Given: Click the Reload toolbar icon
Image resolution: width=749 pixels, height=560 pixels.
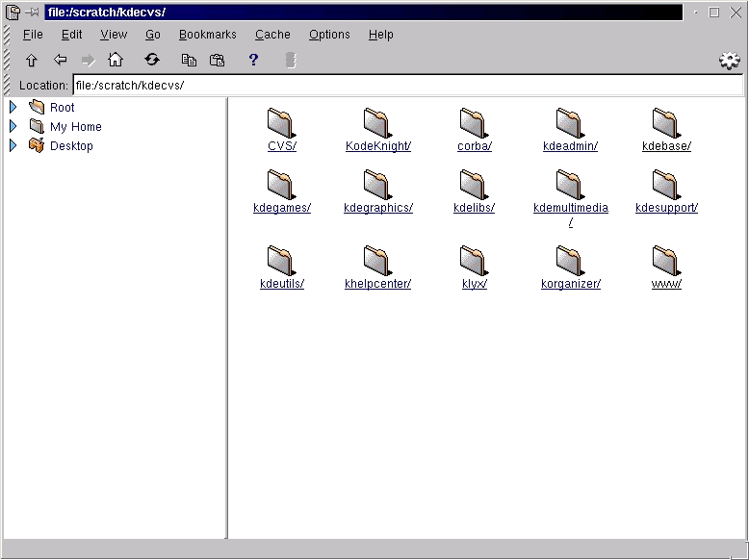Looking at the screenshot, I should tap(152, 60).
